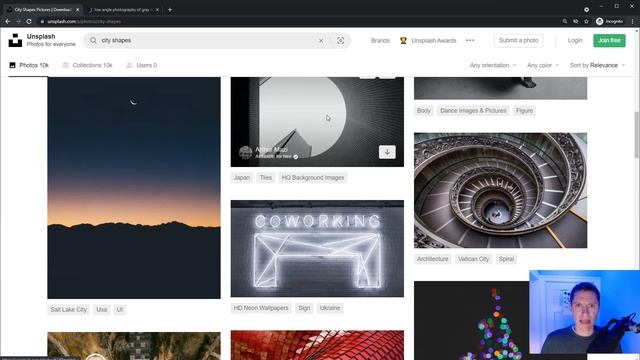Click the Ukraine tag
This screenshot has width=640, height=360.
tap(330, 308)
